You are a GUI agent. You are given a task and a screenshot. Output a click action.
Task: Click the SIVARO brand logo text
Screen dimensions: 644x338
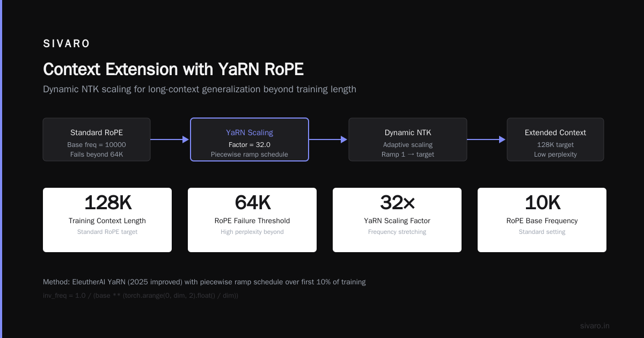tap(67, 44)
